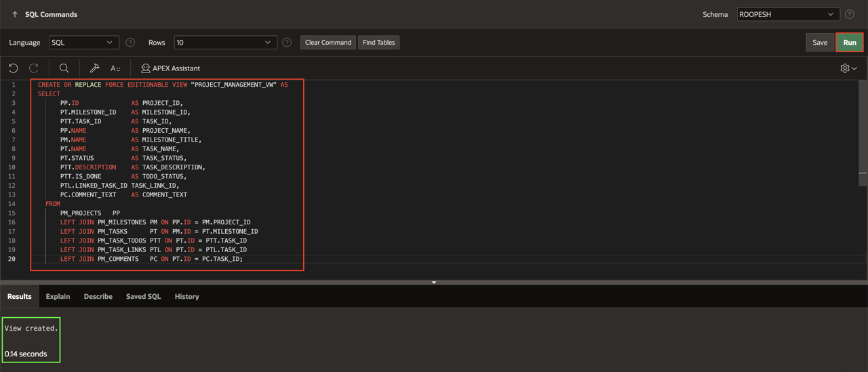Click the help icon next to Language
Viewport: 868px width, 372px height.
(x=130, y=43)
